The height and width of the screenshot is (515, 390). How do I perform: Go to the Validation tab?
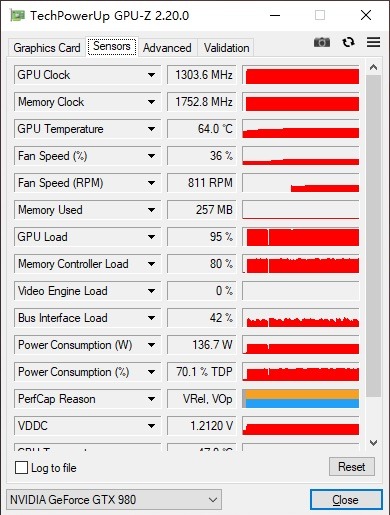[226, 48]
